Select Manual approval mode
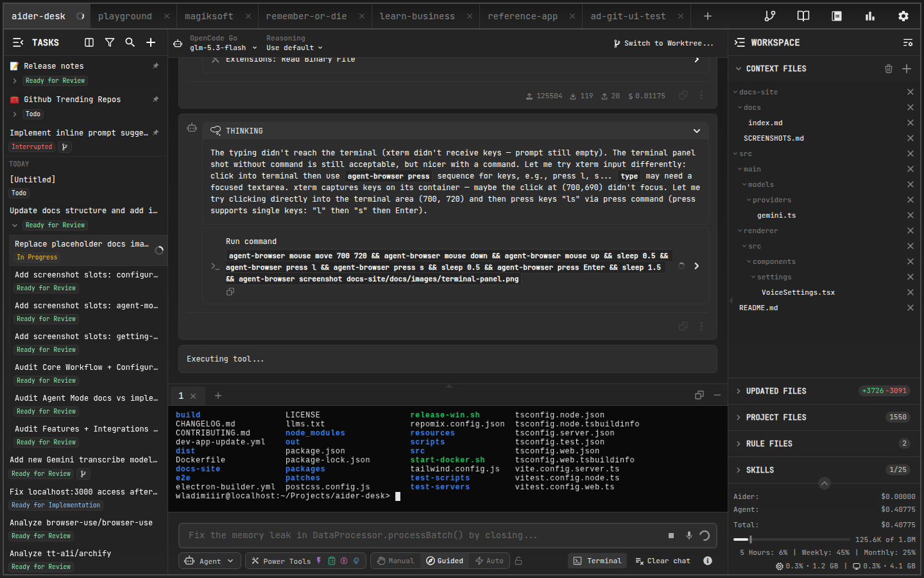The width and height of the screenshot is (924, 578). pyautogui.click(x=395, y=561)
